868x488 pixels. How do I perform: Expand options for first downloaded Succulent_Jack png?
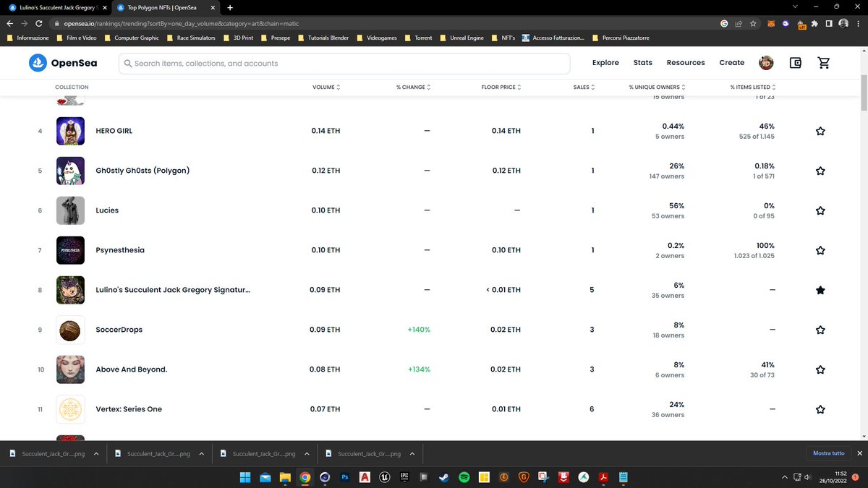(x=97, y=454)
